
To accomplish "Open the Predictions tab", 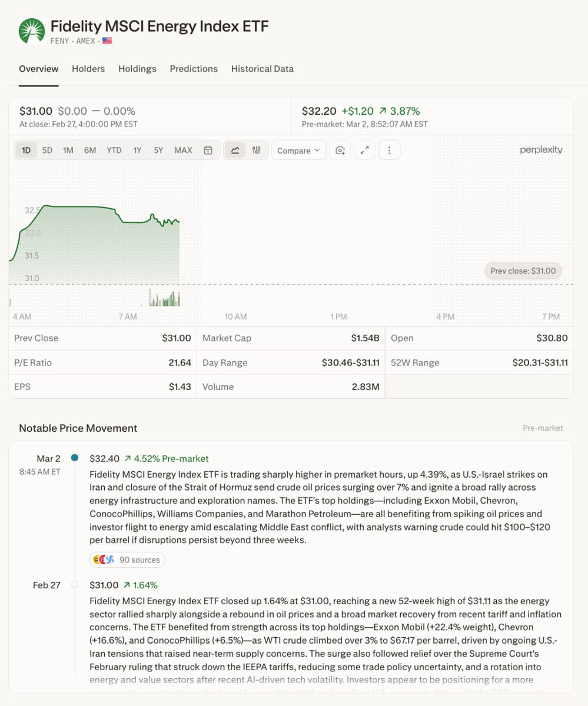I will coord(194,69).
